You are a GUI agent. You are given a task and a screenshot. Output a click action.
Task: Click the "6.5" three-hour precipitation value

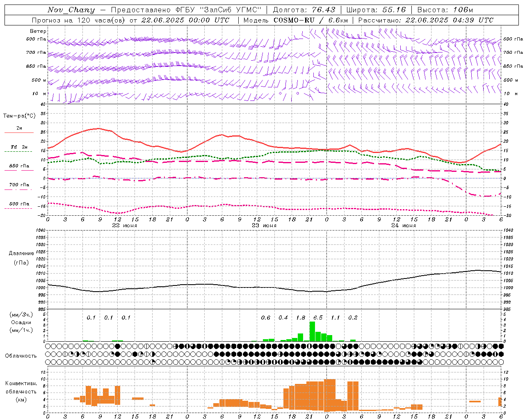point(318,318)
